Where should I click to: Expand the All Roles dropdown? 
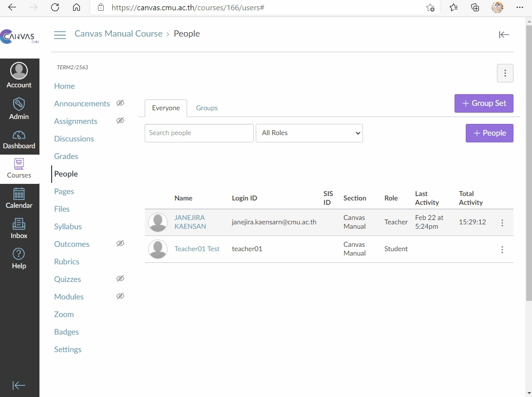[x=309, y=133]
